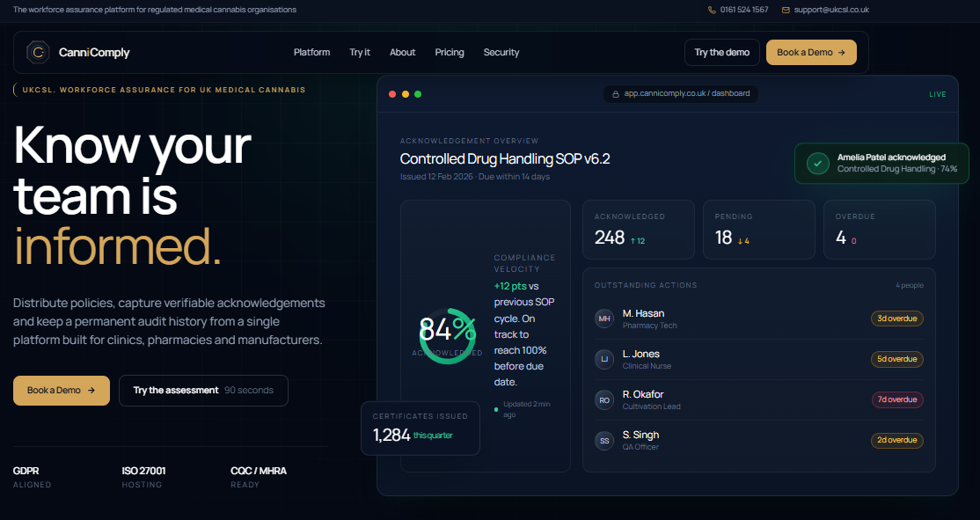Click the Pending 18 stat card
980x520 pixels.
758,230
